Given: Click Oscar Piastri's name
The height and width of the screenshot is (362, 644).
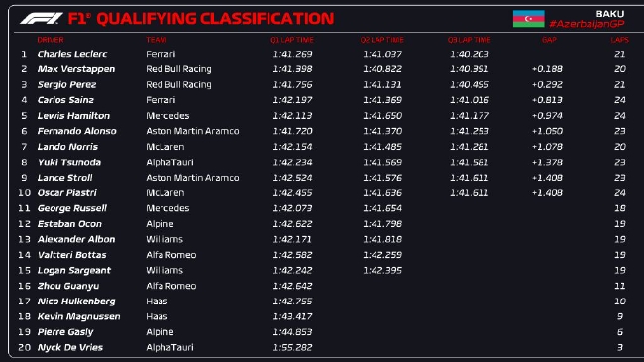Looking at the screenshot, I should click(67, 193).
